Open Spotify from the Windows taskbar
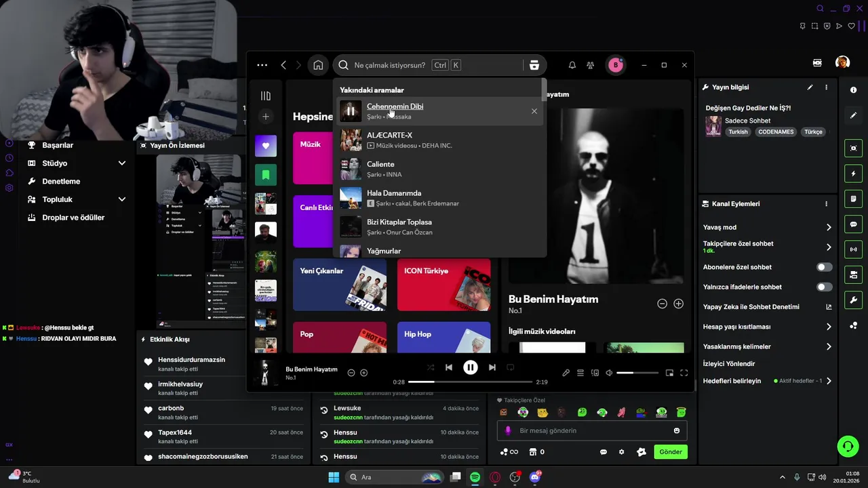 475,477
